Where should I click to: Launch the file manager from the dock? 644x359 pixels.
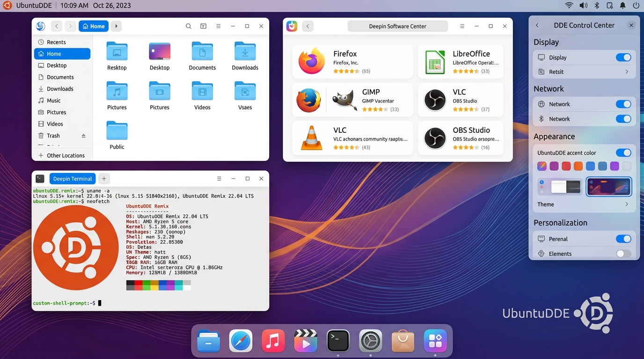tap(209, 341)
